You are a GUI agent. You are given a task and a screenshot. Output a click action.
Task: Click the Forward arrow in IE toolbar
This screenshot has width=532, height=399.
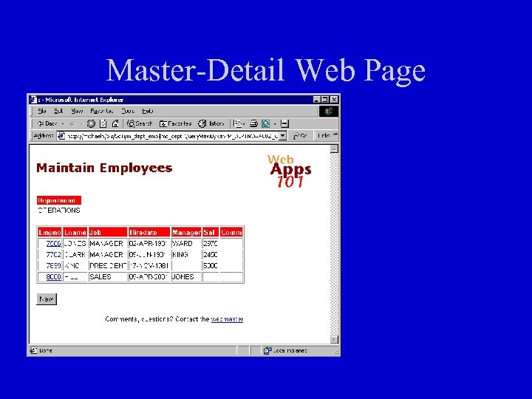72,123
